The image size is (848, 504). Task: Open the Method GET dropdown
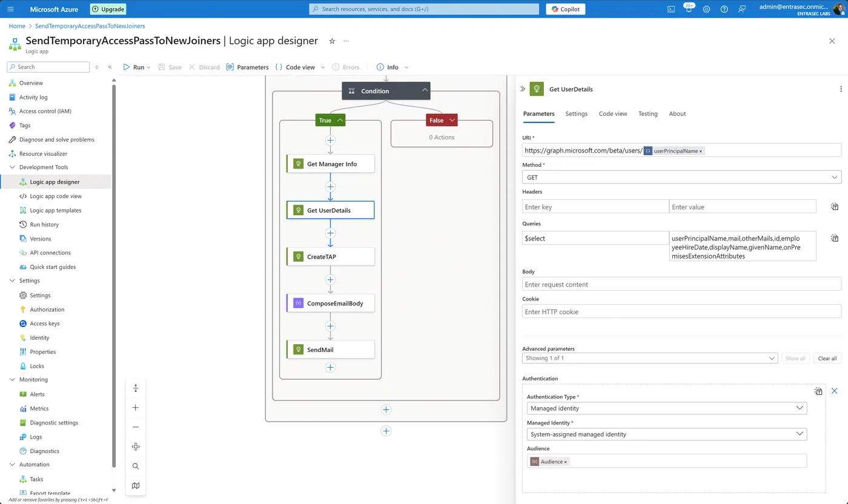(681, 177)
